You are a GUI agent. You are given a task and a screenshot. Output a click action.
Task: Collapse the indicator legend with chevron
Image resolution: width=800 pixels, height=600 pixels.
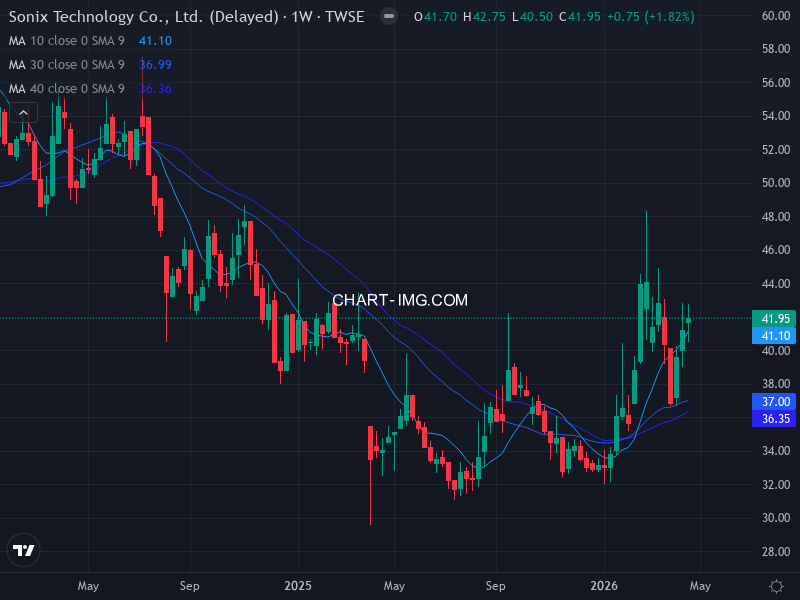click(23, 113)
